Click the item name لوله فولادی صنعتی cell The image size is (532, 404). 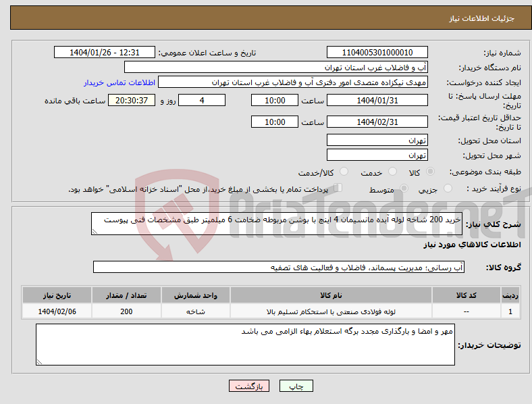331,311
